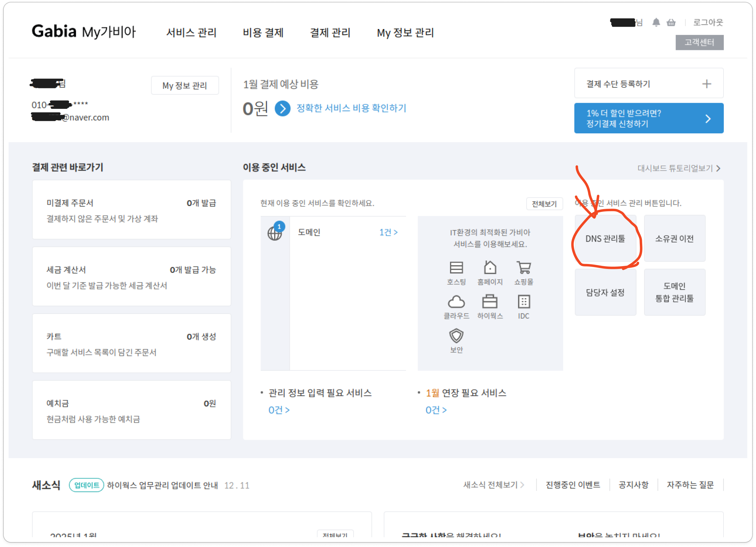
Task: Click the notification bell icon
Action: pos(656,22)
